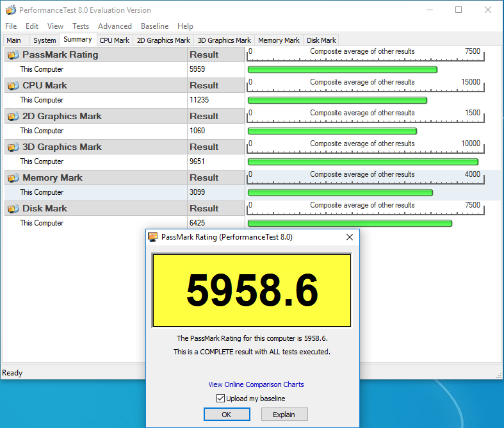
Task: Click the 2D Graphics result value 1060
Action: point(197,131)
